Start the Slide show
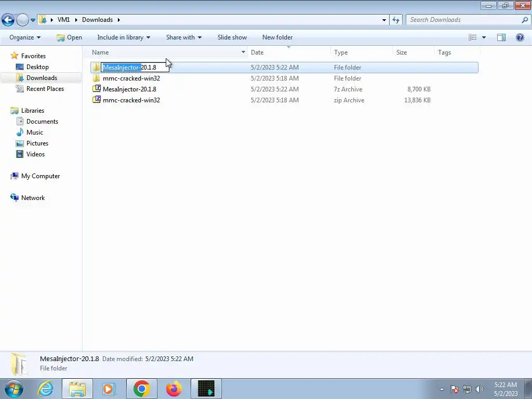Screen dimensions: 532x399 [x=232, y=37]
